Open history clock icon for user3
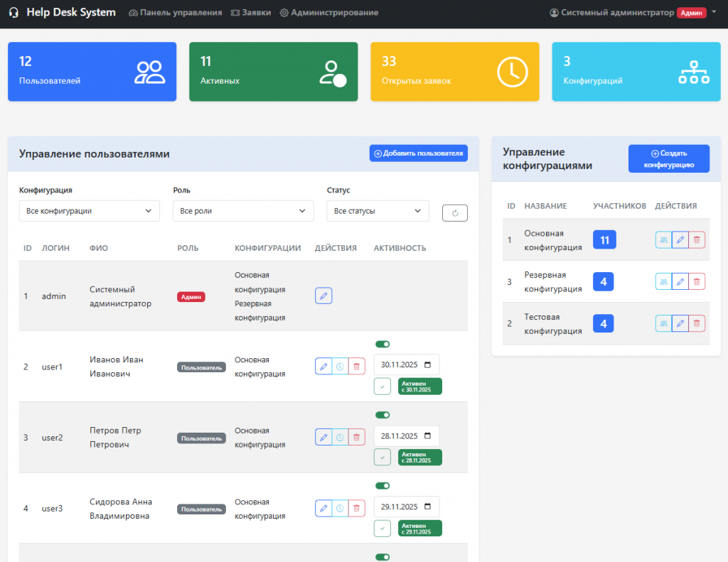 341,508
